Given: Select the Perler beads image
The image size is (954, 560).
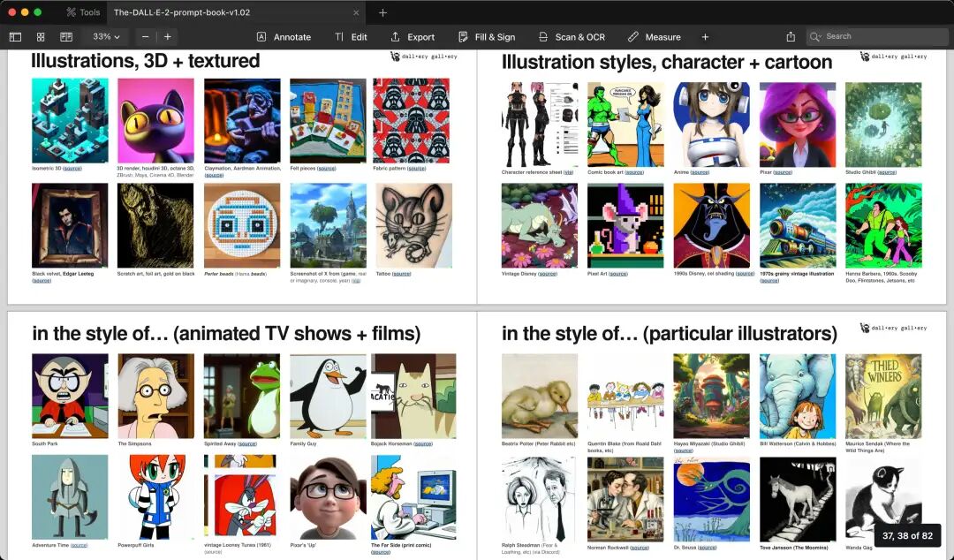Looking at the screenshot, I should point(242,225).
